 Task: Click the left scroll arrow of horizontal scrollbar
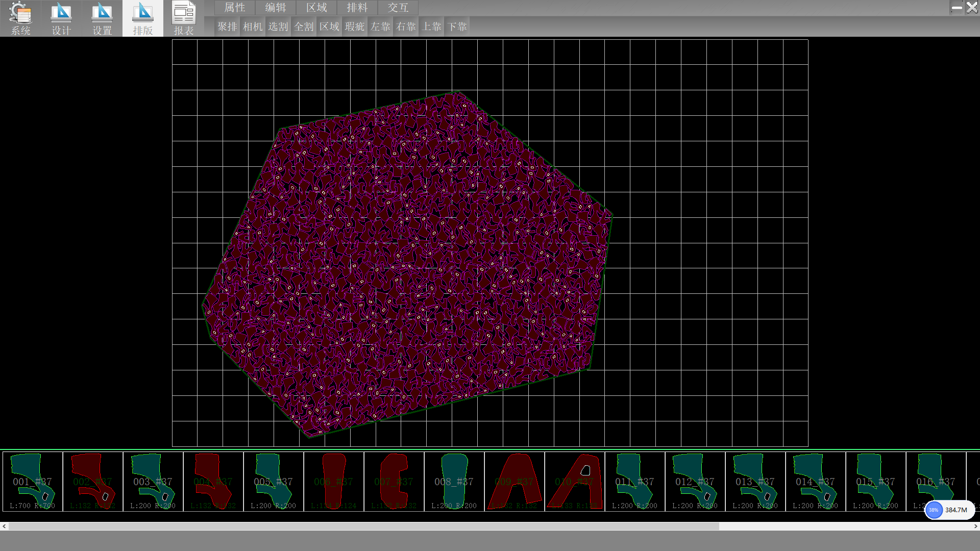tap(4, 526)
